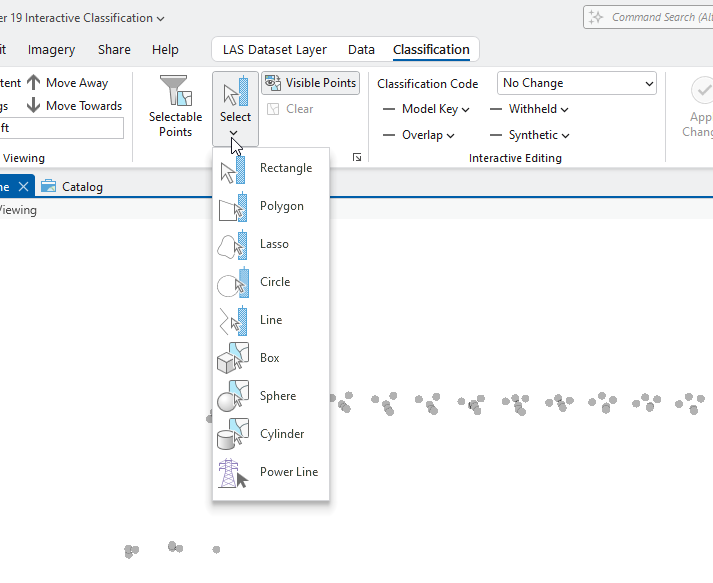713x583 pixels.
Task: Open the selection group dialog launcher
Action: tap(357, 157)
